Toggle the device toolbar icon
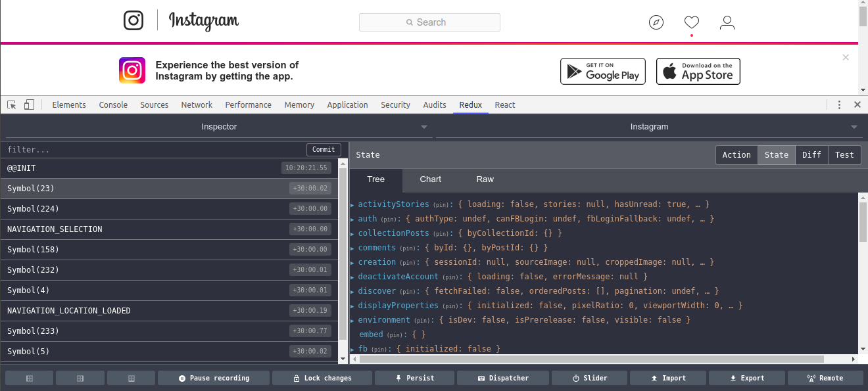Viewport: 868px width, 391px height. (29, 105)
